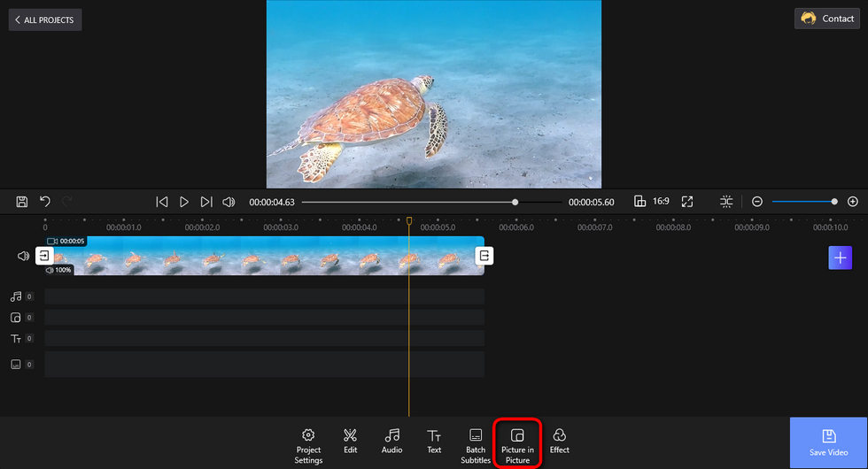
Task: Play the video preview
Action: pos(184,202)
